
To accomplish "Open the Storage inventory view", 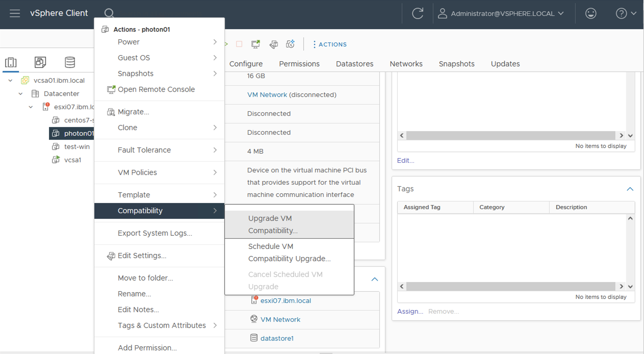I will pos(69,62).
